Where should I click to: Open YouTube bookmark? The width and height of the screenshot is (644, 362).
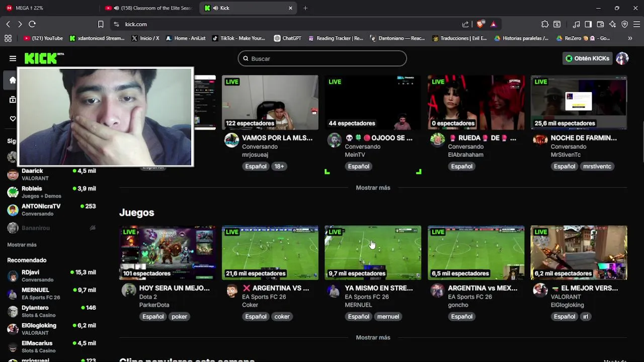pos(43,38)
